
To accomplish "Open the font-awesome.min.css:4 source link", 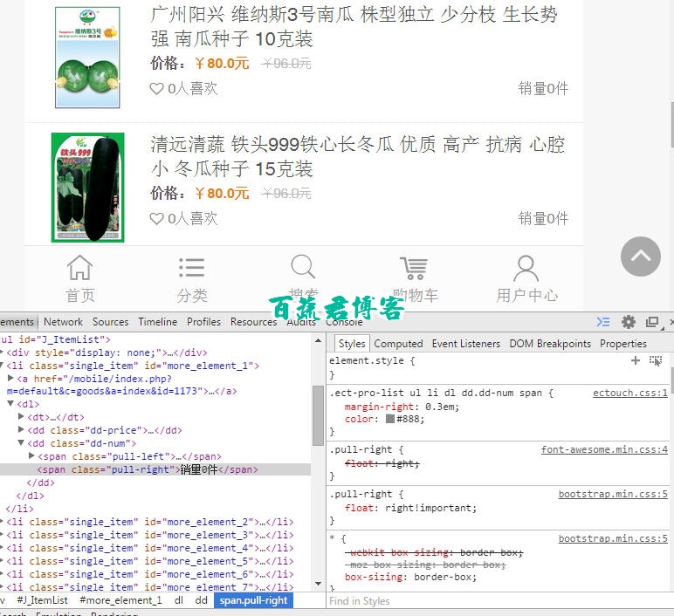I will 604,449.
